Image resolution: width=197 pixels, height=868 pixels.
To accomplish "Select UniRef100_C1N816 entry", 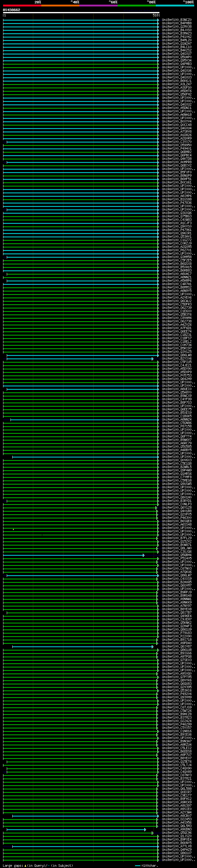I will [x=177, y=731].
